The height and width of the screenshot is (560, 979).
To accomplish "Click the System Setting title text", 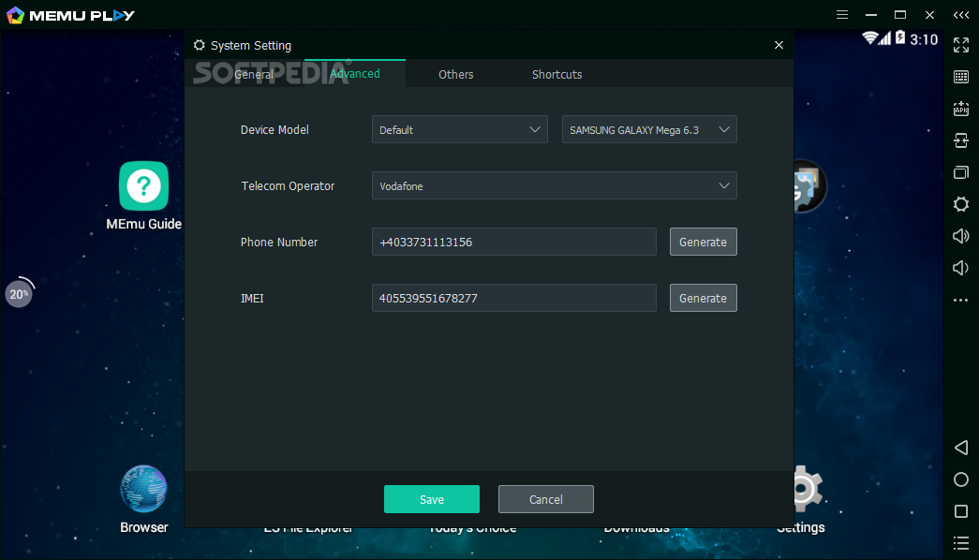I will [x=251, y=46].
